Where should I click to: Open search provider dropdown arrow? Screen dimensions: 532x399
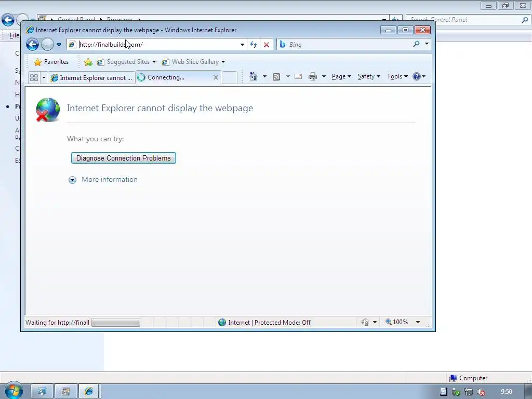427,44
